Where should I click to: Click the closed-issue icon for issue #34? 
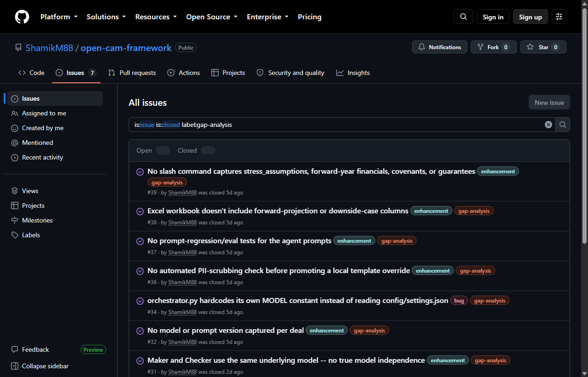140,301
